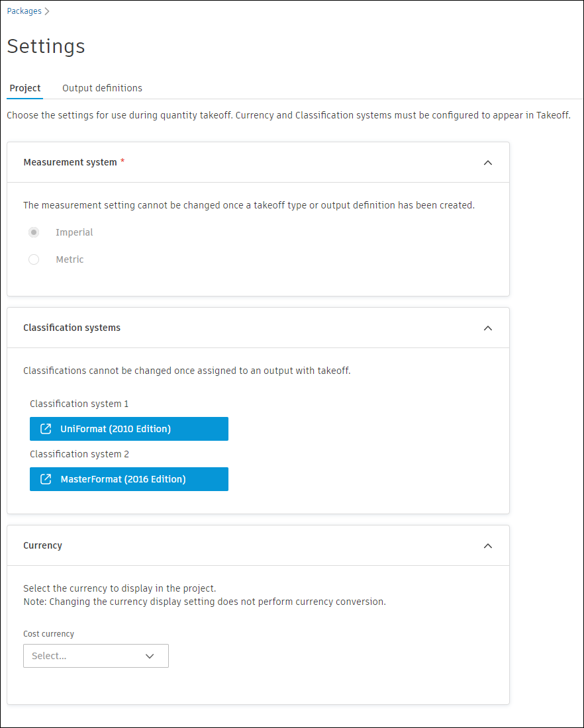Open UniFormat (2010 Edition) classification button
Screen dimensions: 584x728
click(x=129, y=429)
